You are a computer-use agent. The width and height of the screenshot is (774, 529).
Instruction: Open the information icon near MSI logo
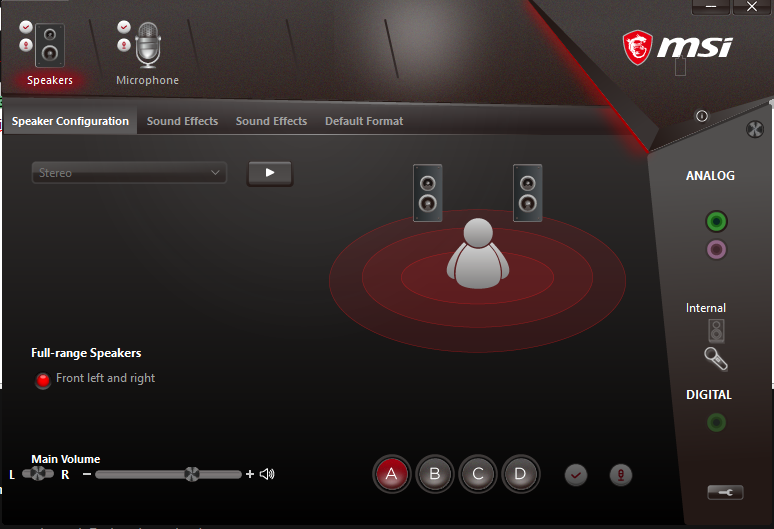pos(701,116)
